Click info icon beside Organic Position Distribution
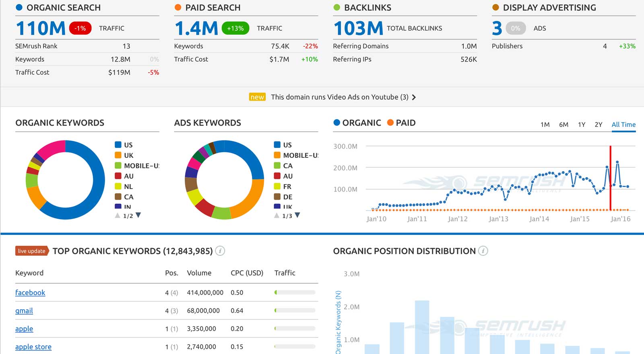 point(483,251)
